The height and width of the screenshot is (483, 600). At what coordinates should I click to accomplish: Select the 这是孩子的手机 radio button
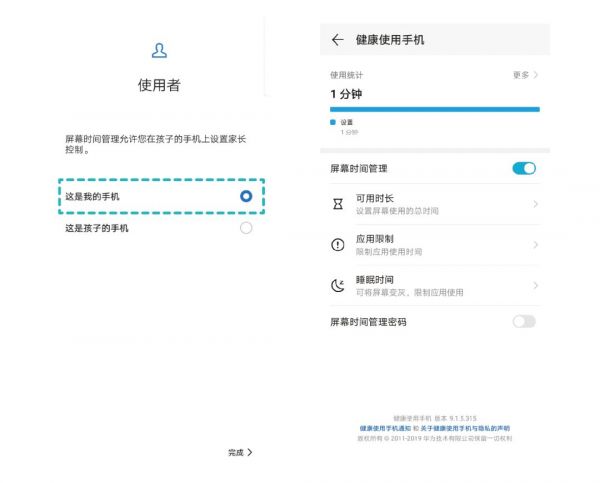click(x=246, y=228)
